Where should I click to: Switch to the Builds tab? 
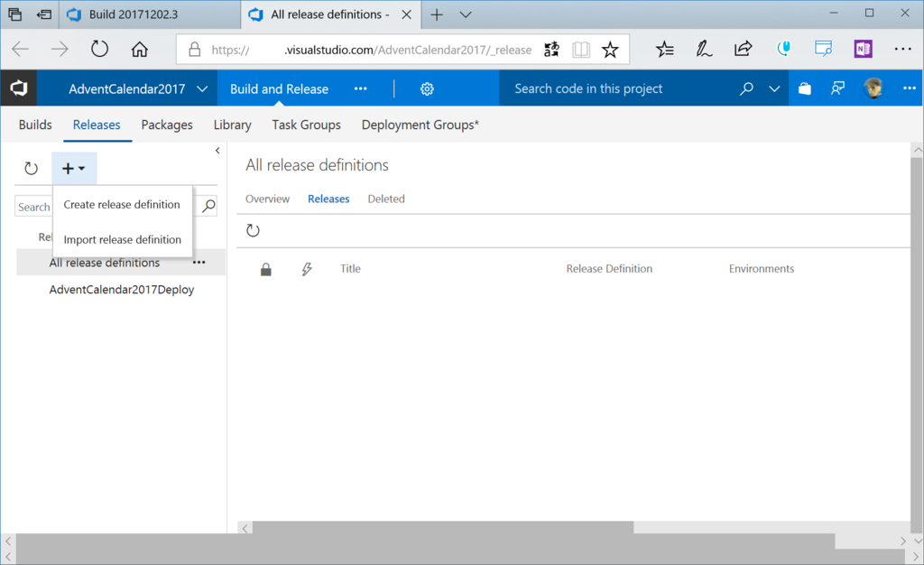(35, 125)
